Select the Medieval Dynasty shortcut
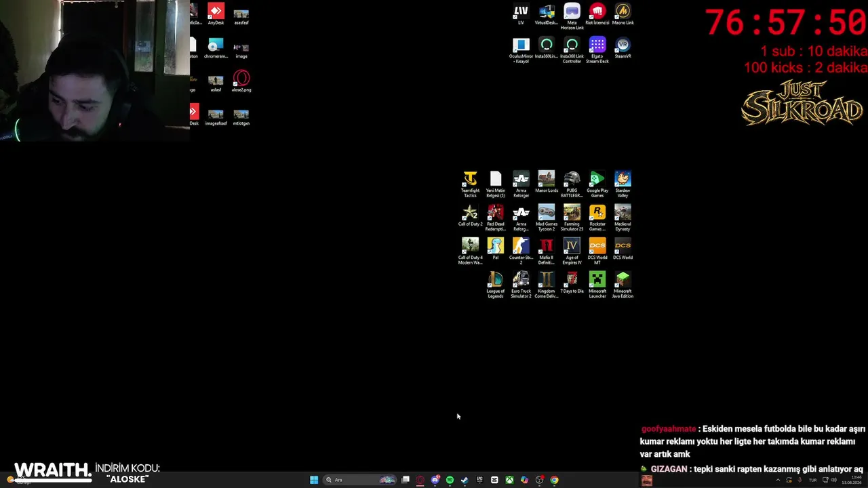Viewport: 868px width, 488px height. click(x=623, y=218)
